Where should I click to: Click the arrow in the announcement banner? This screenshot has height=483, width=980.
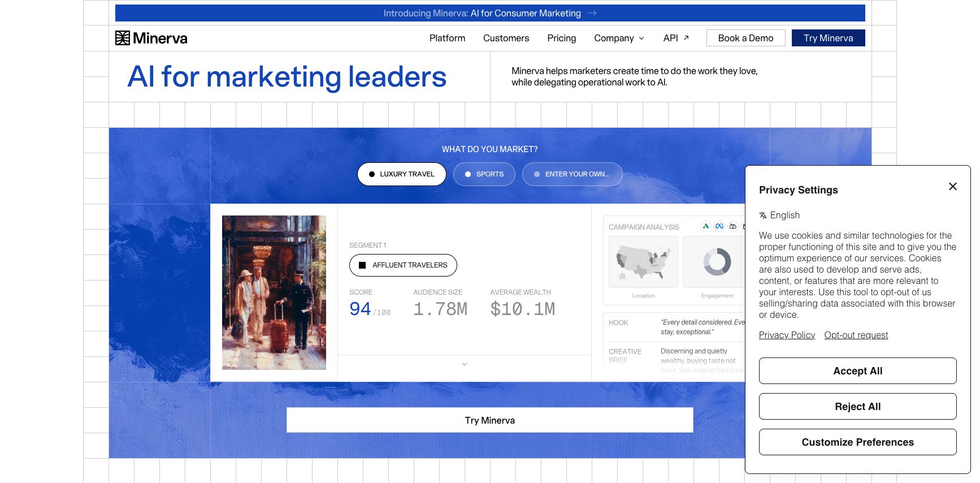[x=592, y=13]
